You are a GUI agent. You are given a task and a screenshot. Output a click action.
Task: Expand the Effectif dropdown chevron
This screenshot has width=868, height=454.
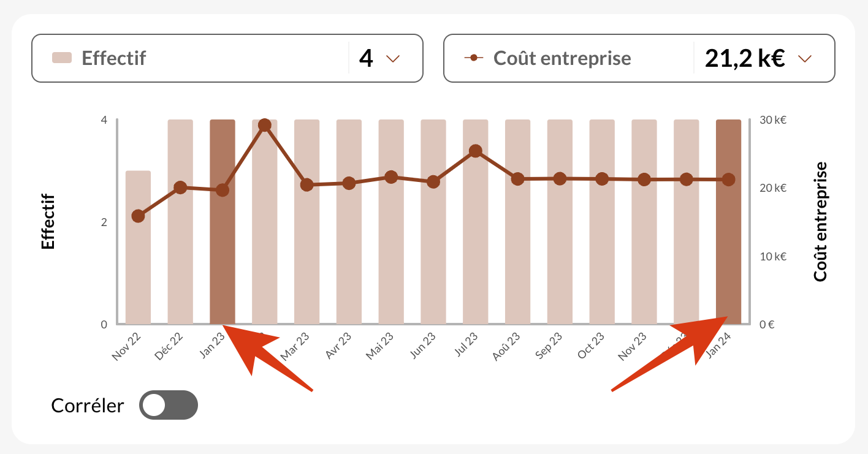[392, 58]
